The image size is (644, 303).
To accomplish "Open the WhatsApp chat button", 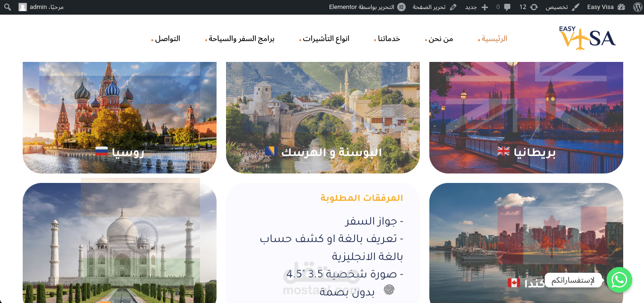I will pyautogui.click(x=619, y=280).
